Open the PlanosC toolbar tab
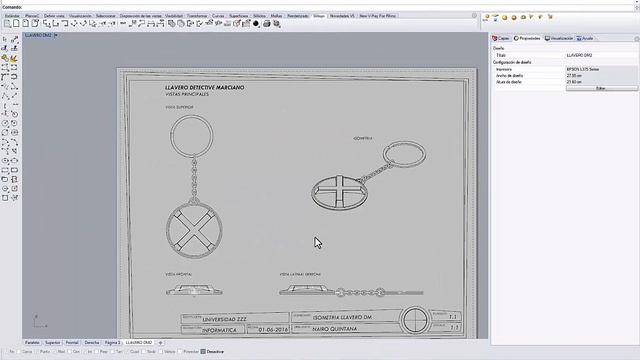This screenshot has height=360, width=640. [31, 16]
